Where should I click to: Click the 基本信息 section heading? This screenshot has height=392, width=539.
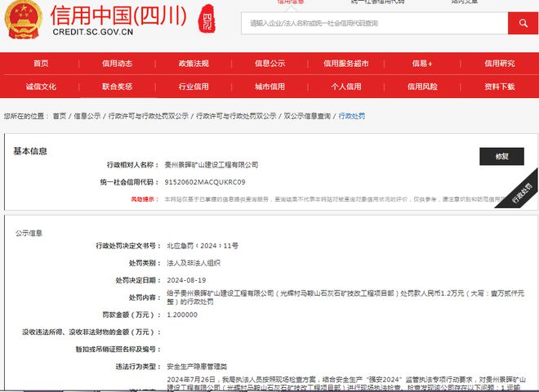tap(30, 151)
